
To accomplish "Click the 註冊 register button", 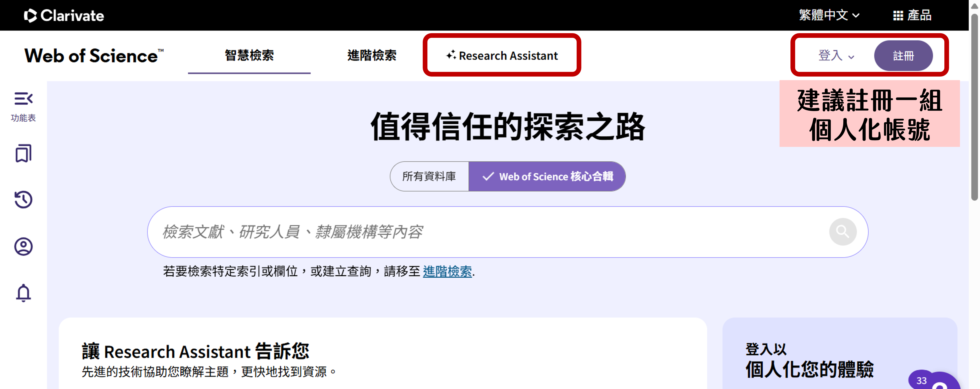I will click(903, 55).
